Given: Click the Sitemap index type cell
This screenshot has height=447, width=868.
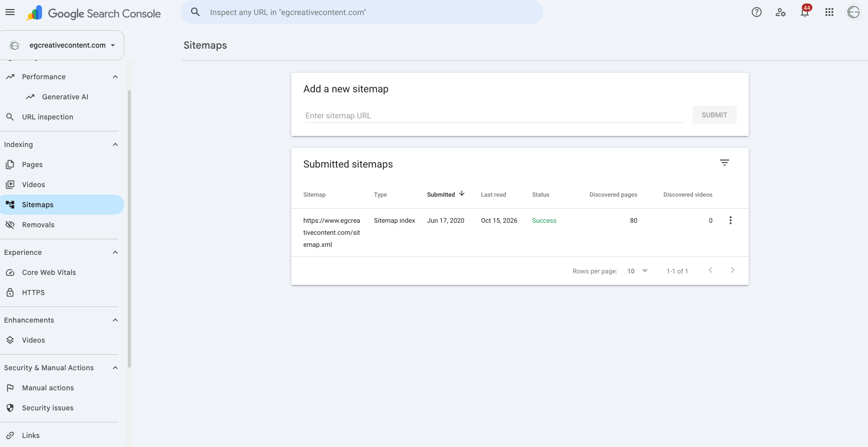Looking at the screenshot, I should [394, 221].
